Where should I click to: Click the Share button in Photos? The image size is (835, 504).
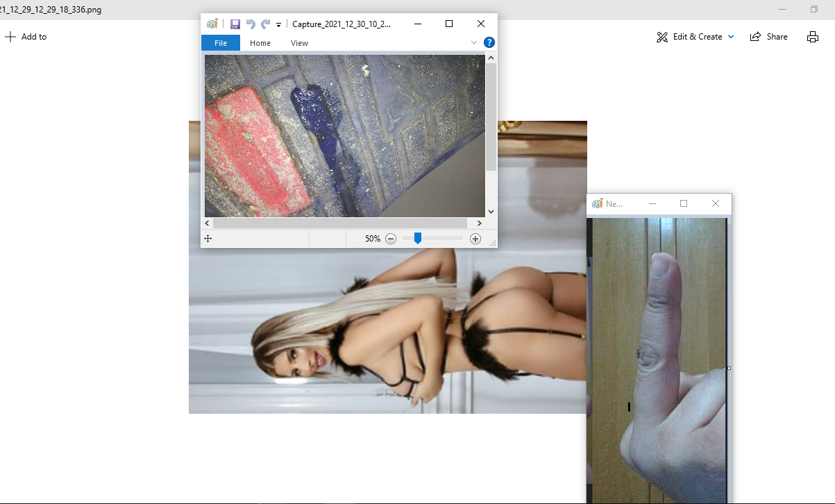click(x=769, y=37)
